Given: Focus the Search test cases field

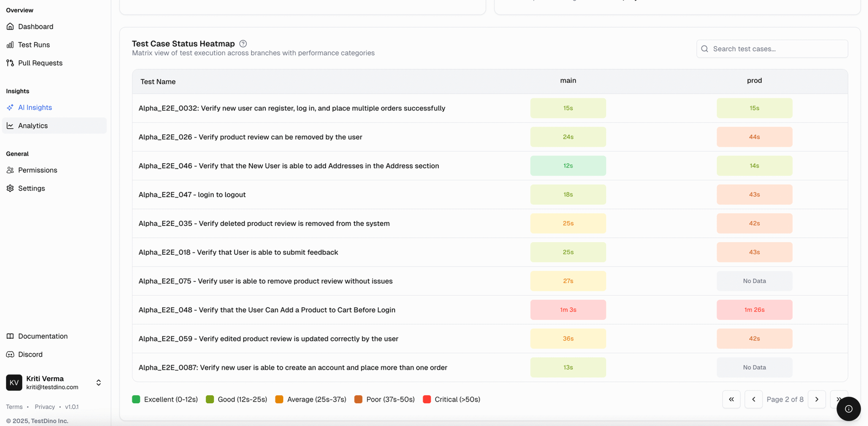Looking at the screenshot, I should click(x=772, y=49).
